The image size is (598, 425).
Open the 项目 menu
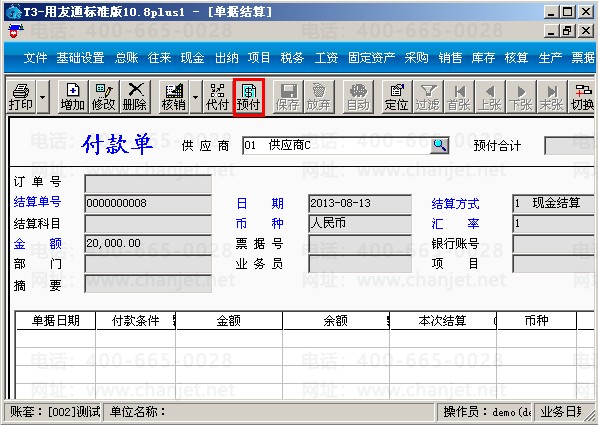pyautogui.click(x=259, y=58)
